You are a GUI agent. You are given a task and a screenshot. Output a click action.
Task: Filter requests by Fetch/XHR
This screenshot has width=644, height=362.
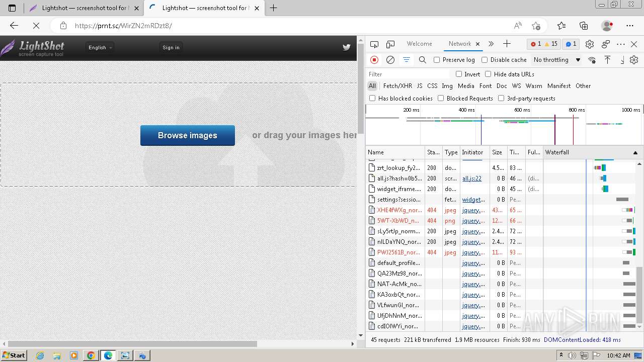[x=397, y=86]
